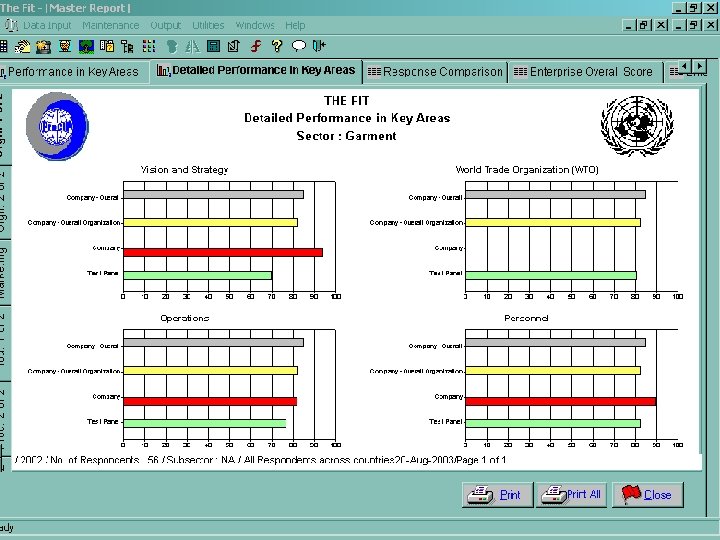Click the person face toolbar icon
This screenshot has height=540, width=720.
[x=65, y=46]
